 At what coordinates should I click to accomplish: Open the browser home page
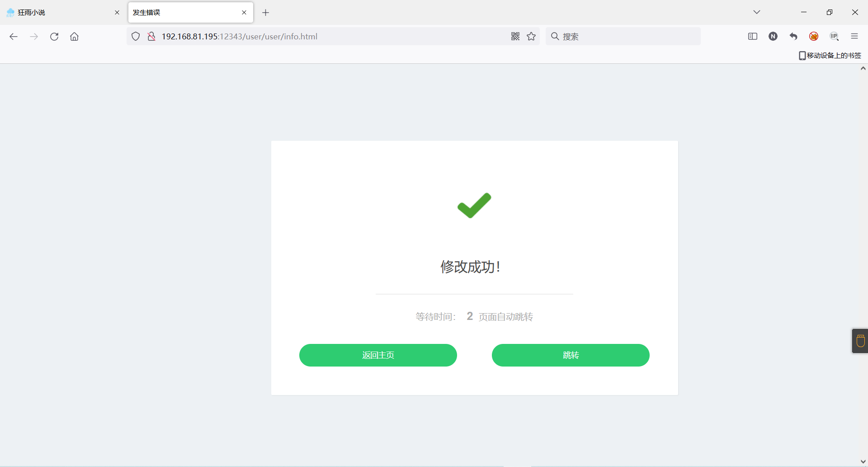(75, 37)
